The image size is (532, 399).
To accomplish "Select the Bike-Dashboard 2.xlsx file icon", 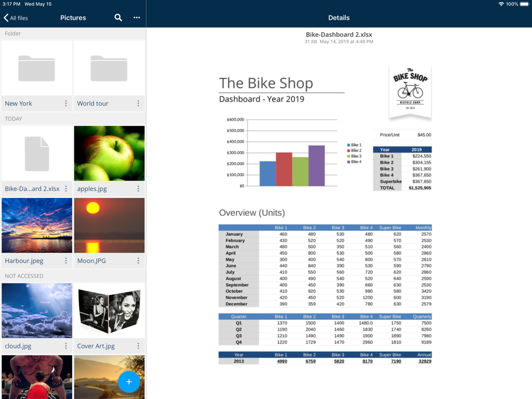I will tap(37, 153).
